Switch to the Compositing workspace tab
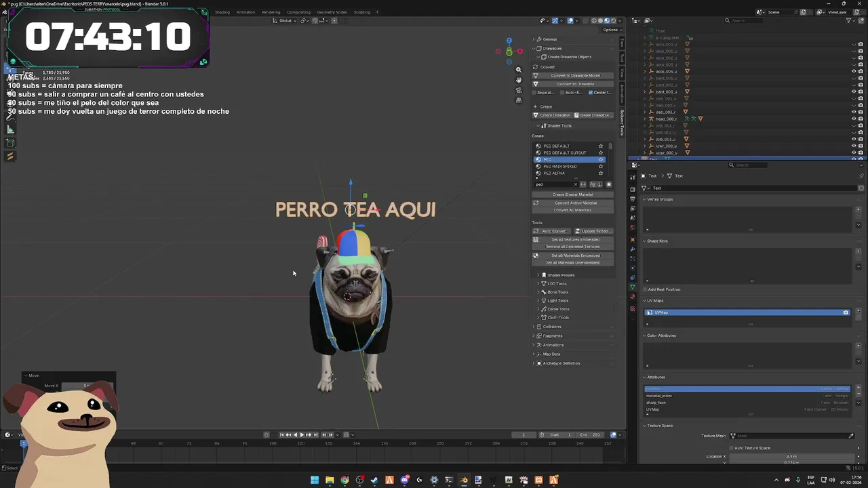The height and width of the screenshot is (488, 868). coord(298,12)
